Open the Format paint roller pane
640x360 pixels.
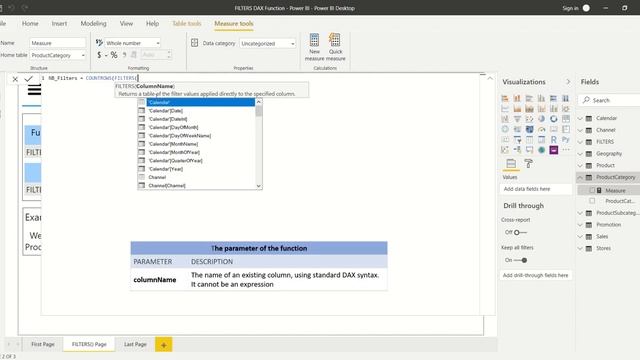click(x=528, y=164)
